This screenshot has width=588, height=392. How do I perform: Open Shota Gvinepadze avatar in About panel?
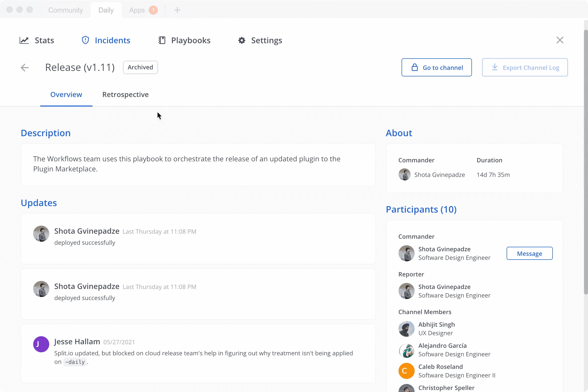[x=405, y=174]
